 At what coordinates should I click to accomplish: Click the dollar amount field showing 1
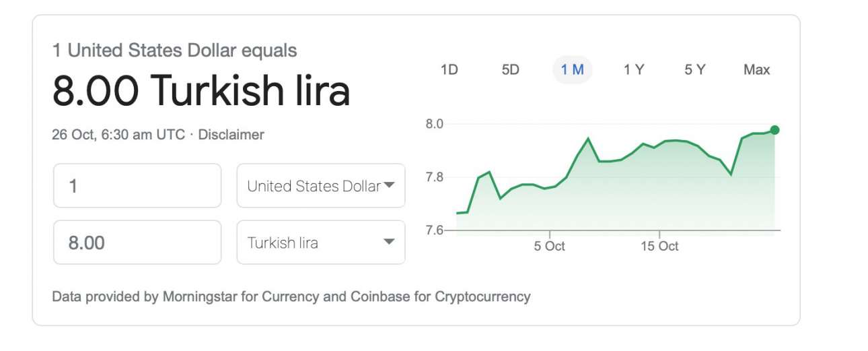tap(137, 186)
